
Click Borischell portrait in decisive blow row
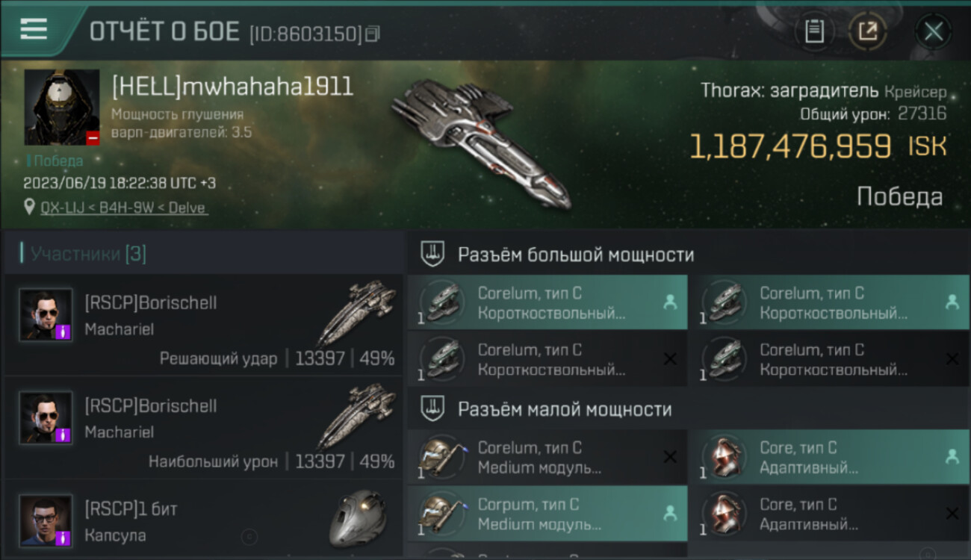[x=46, y=315]
